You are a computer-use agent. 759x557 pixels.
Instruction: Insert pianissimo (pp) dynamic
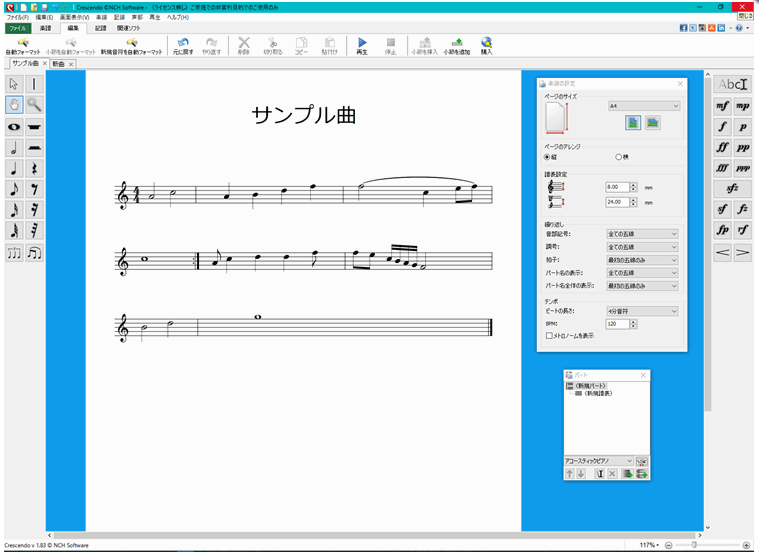[x=743, y=147]
